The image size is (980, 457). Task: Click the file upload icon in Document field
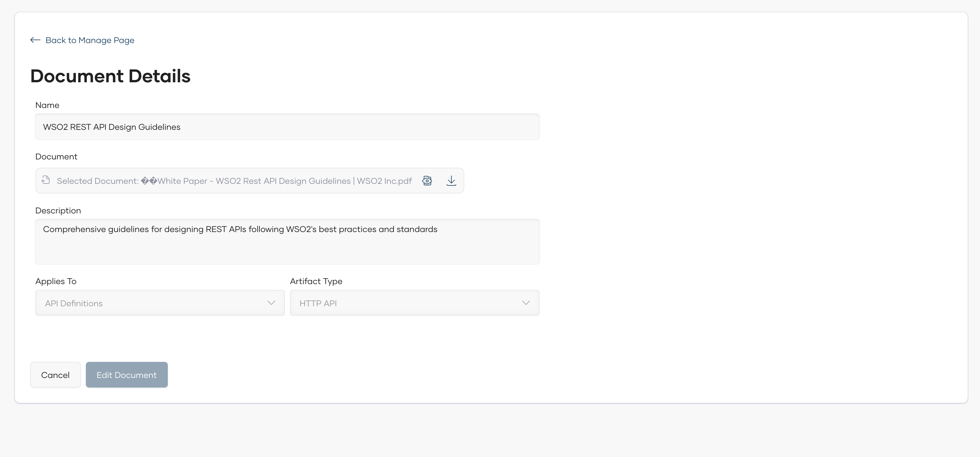(46, 180)
